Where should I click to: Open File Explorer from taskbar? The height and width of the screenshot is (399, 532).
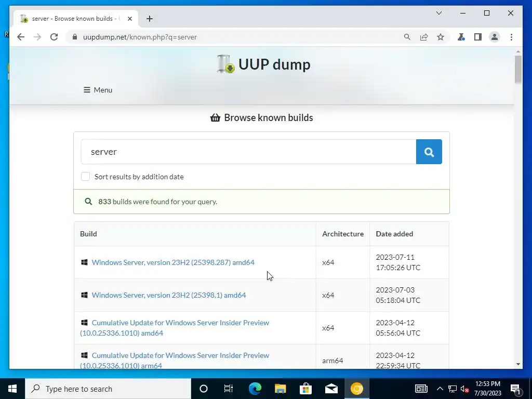[280, 389]
